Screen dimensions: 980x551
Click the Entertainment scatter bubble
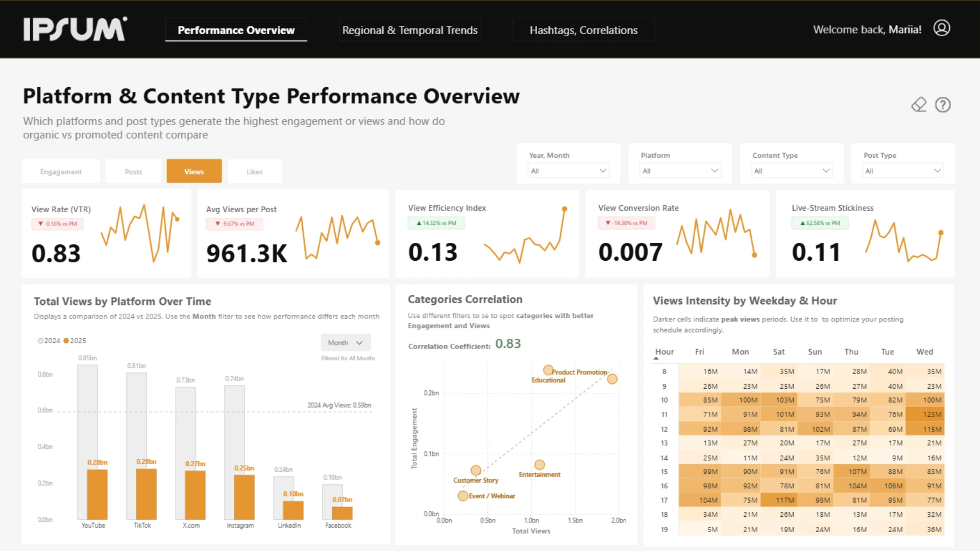(x=540, y=464)
